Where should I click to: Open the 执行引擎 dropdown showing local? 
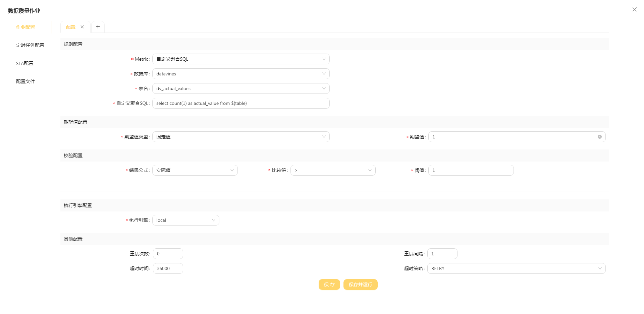pos(186,220)
